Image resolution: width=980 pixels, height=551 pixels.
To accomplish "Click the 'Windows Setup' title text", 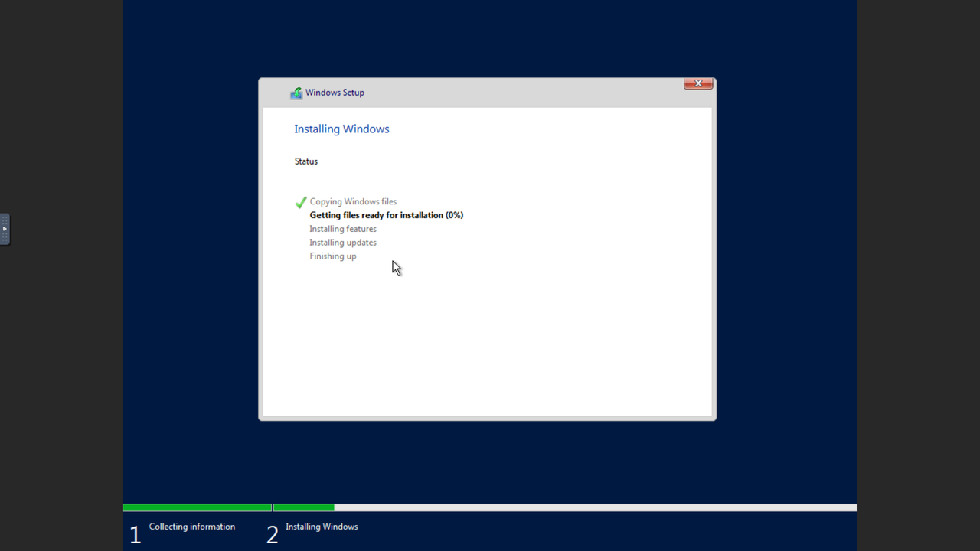I will click(x=335, y=93).
